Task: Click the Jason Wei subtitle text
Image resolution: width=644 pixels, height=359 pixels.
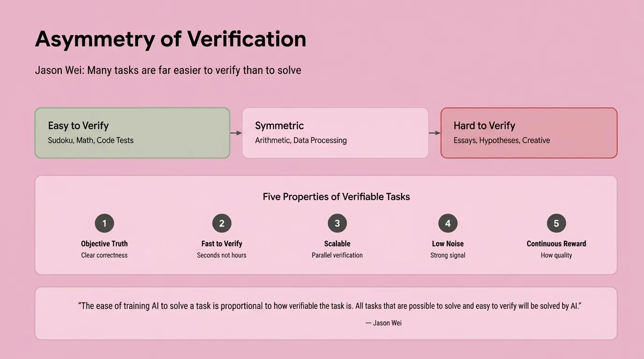Action: pyautogui.click(x=168, y=71)
